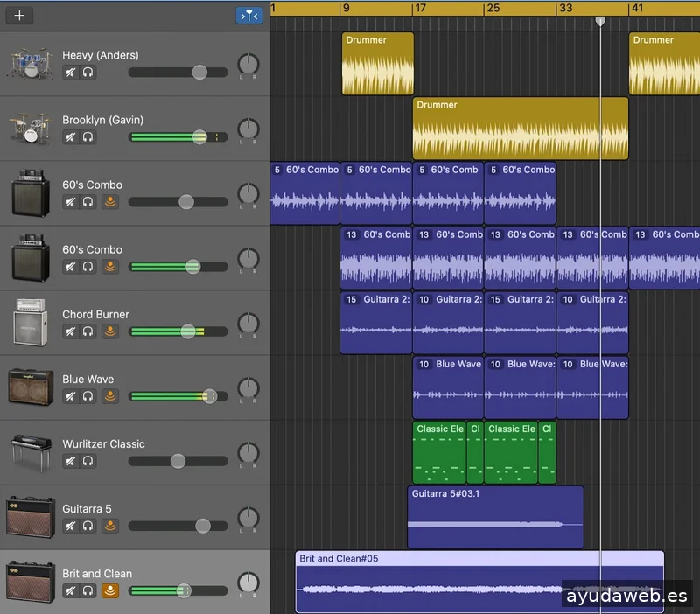Click the add new track plus button
This screenshot has height=614, width=700.
click(x=19, y=16)
